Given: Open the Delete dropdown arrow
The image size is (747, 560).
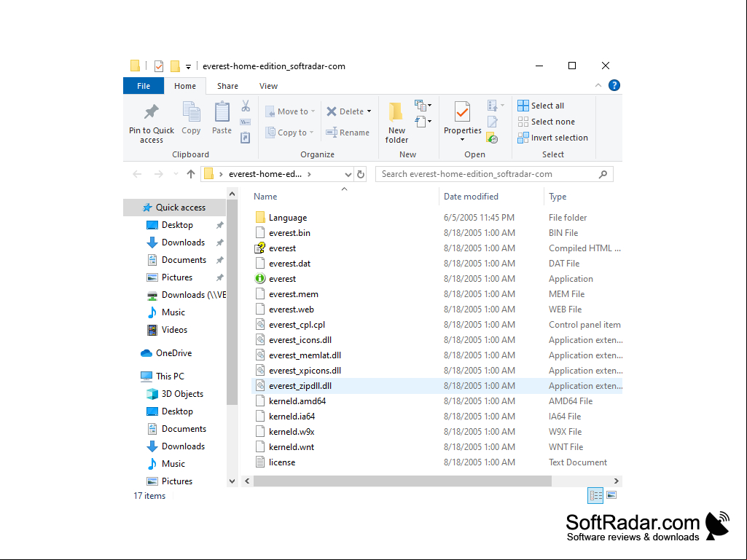Looking at the screenshot, I should pyautogui.click(x=369, y=111).
